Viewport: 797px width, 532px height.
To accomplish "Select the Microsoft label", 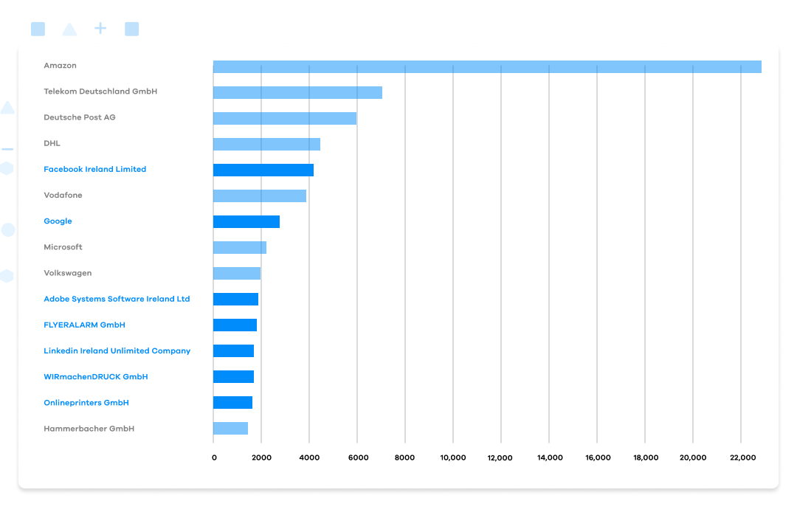I will coord(63,247).
